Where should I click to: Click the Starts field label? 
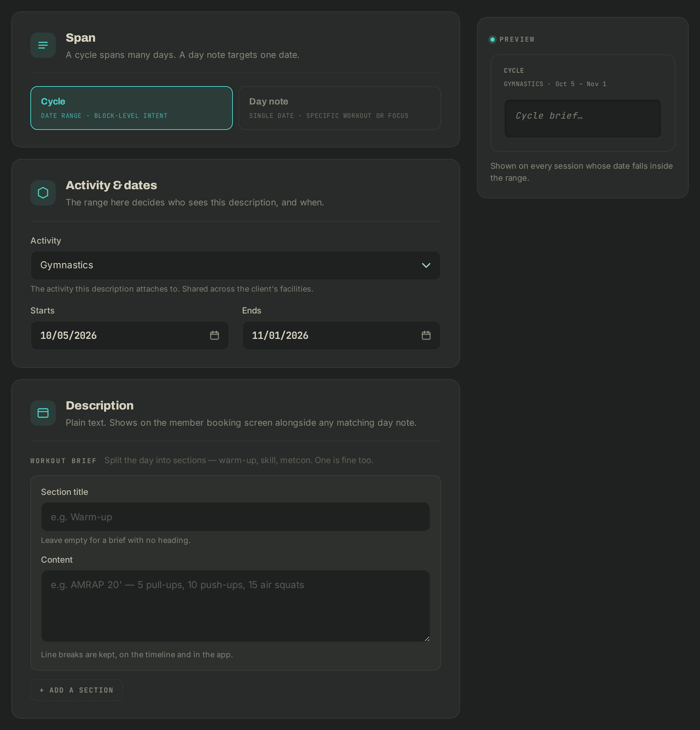pos(42,311)
